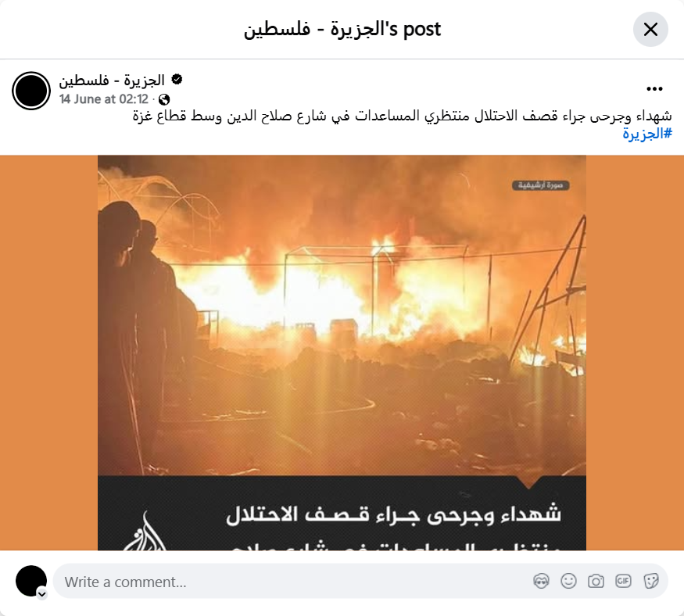The width and height of the screenshot is (684, 616).
Task: Insert an avatar sticker in comment
Action: point(542,581)
